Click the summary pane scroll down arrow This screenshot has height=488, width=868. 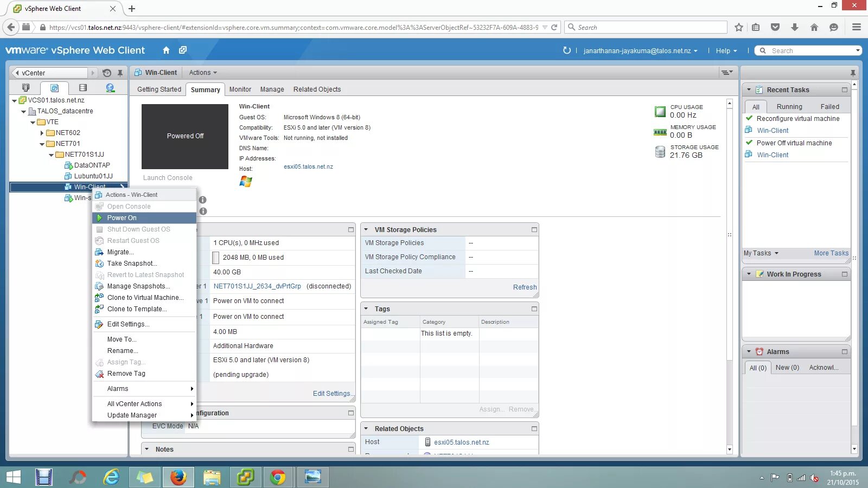[729, 450]
